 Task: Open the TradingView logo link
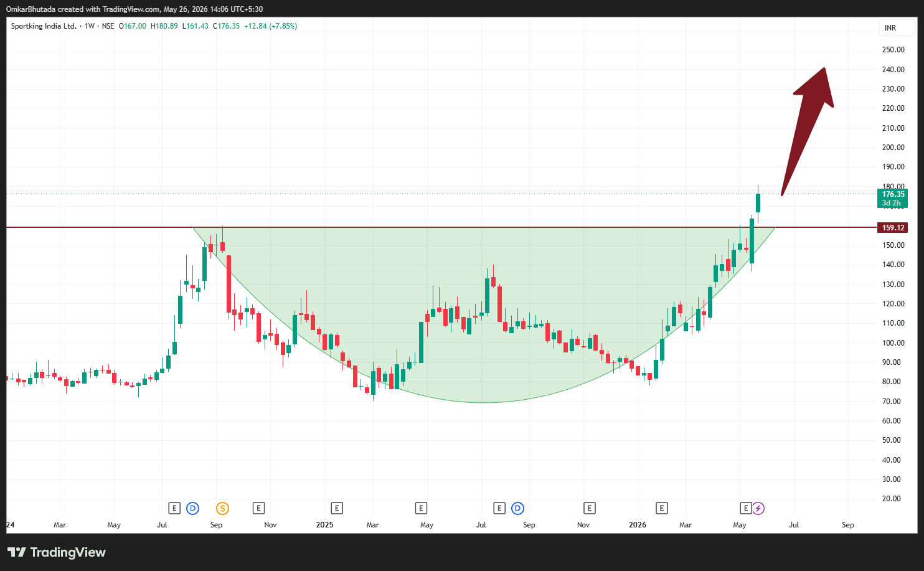tap(57, 552)
